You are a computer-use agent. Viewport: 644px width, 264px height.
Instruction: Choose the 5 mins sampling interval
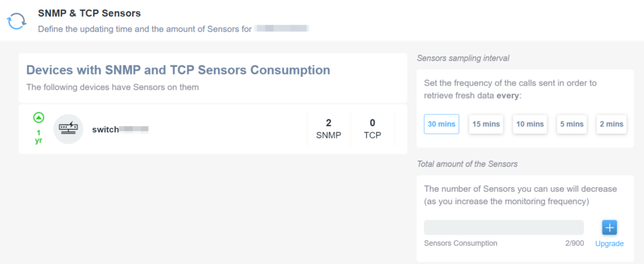click(x=572, y=124)
